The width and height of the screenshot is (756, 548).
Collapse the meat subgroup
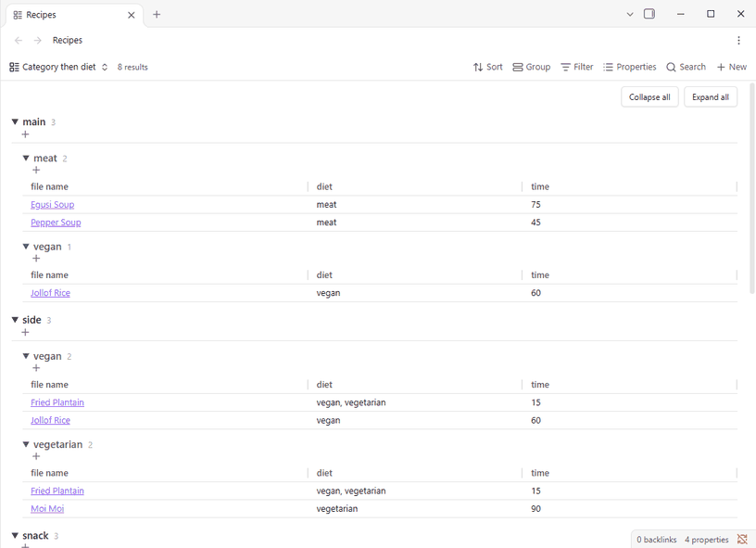(26, 159)
